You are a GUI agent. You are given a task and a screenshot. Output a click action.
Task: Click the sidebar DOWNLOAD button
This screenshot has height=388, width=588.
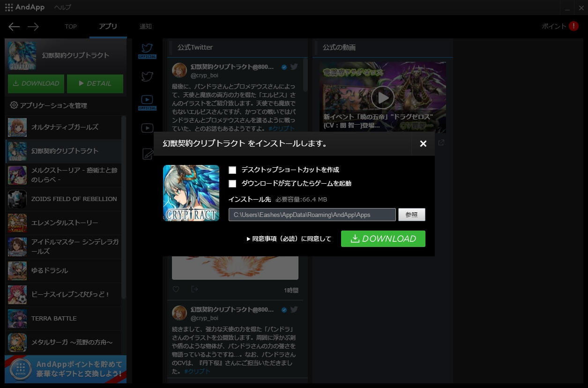point(36,83)
